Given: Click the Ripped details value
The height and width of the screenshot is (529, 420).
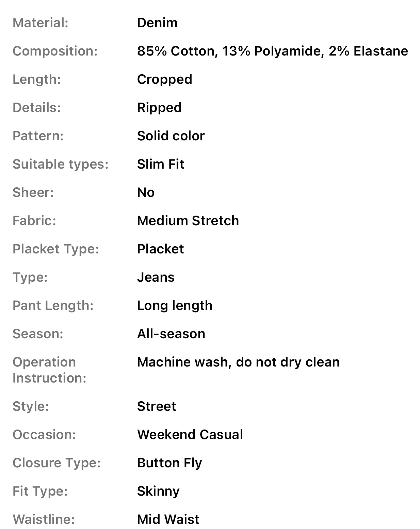Looking at the screenshot, I should coord(159,108).
